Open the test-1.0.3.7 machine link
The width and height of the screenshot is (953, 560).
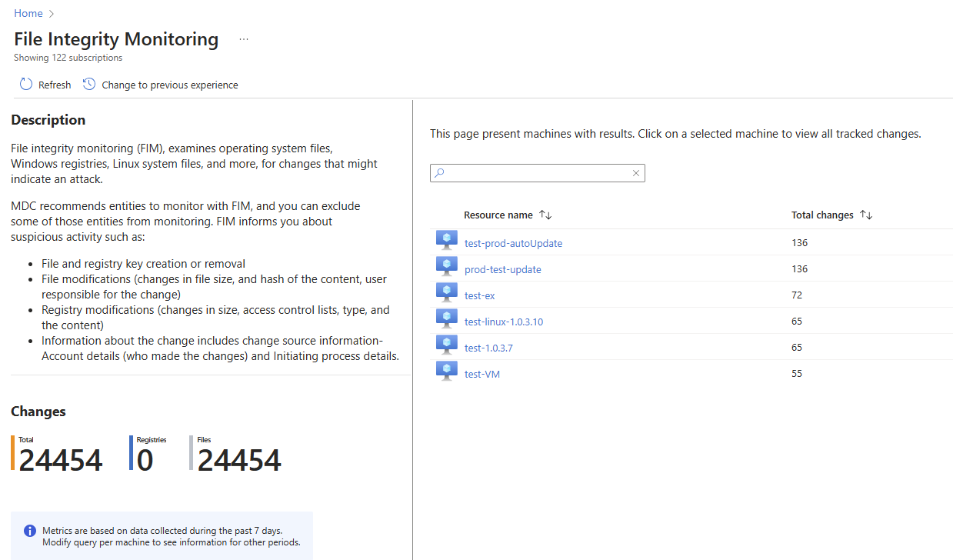pyautogui.click(x=490, y=347)
